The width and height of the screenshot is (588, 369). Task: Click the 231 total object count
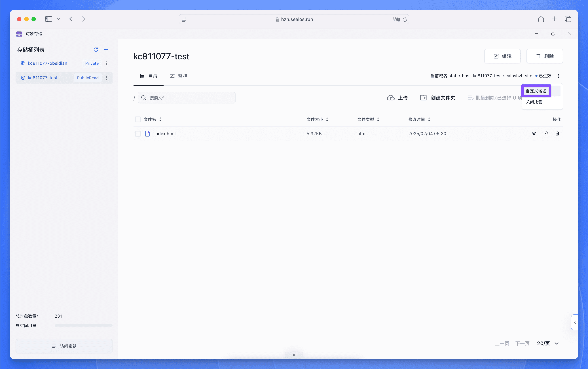coord(58,316)
